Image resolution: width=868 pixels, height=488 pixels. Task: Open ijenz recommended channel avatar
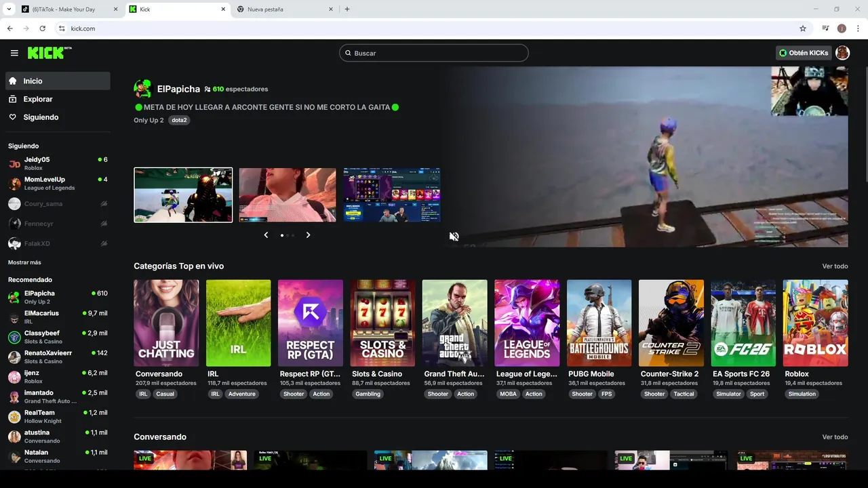(x=14, y=377)
